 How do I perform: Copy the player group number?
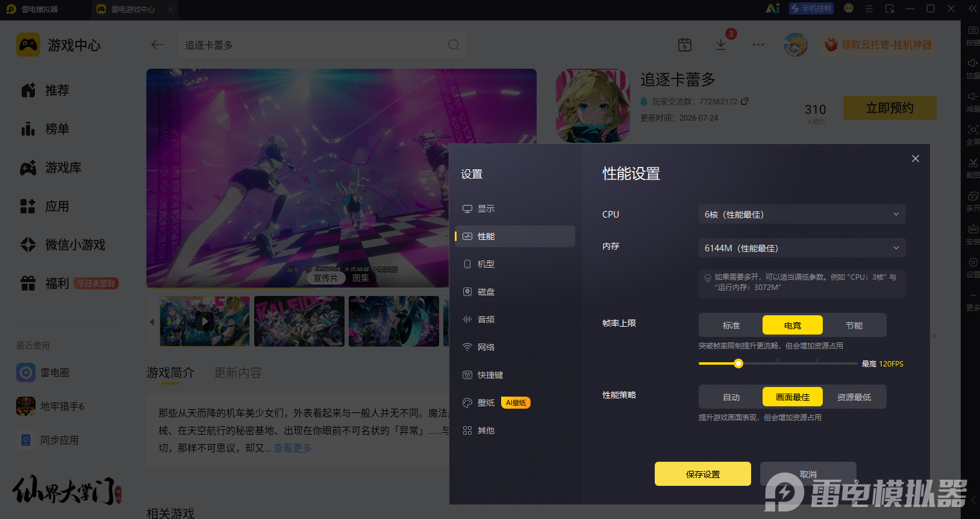744,101
